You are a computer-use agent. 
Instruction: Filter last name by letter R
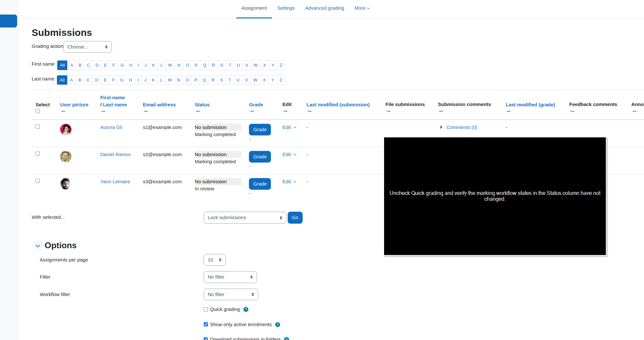(x=213, y=80)
